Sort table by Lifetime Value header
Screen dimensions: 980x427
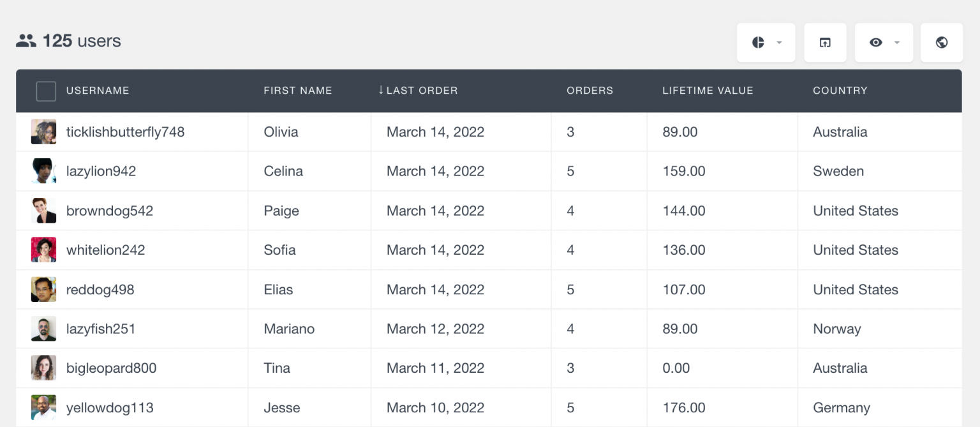[708, 91]
